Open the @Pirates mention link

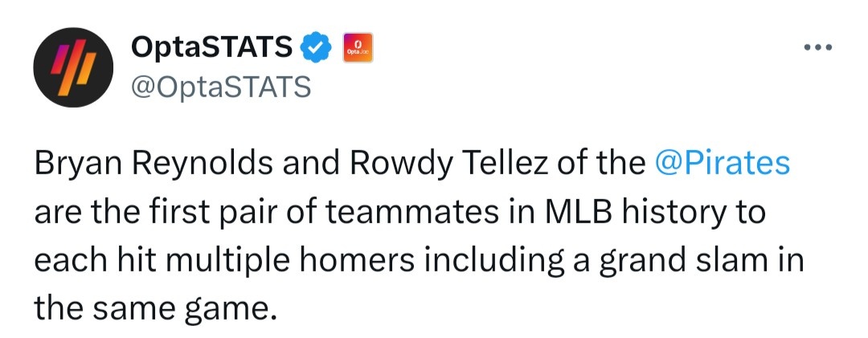723,164
